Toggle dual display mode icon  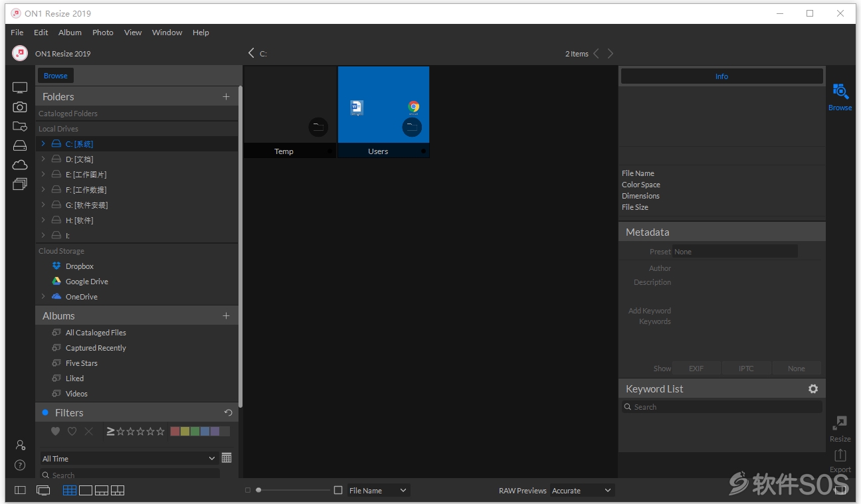tap(43, 491)
